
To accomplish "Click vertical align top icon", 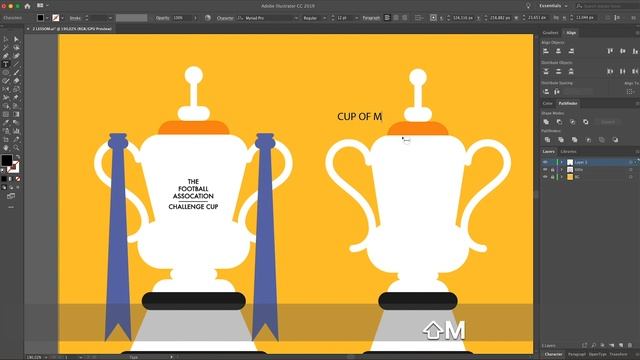I will pos(610,51).
